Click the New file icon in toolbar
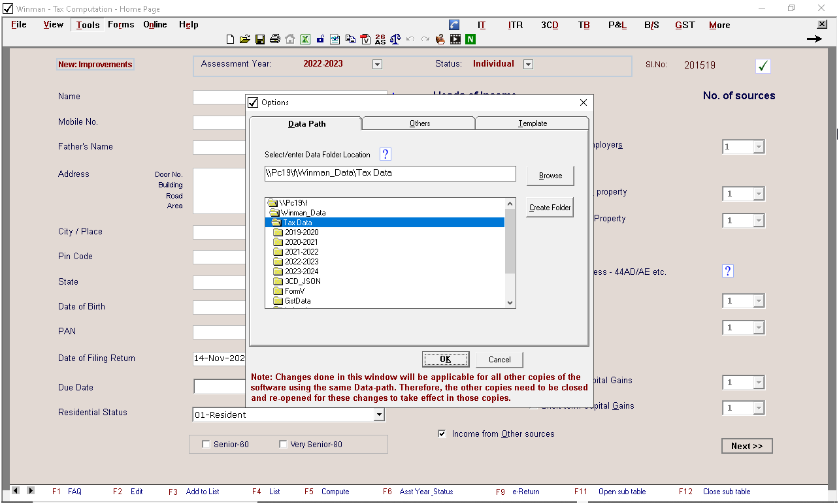Image resolution: width=839 pixels, height=504 pixels. 230,39
